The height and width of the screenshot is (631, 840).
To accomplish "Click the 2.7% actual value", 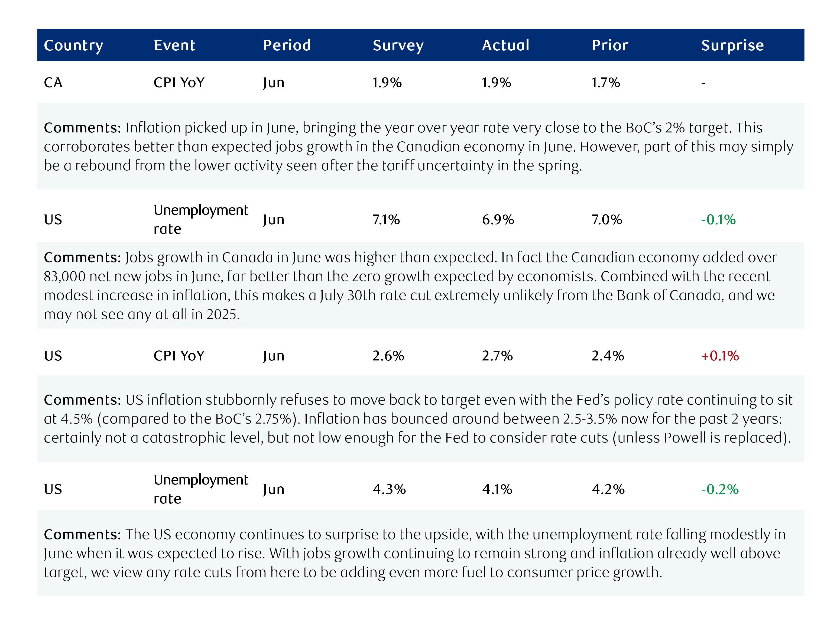I will click(497, 356).
